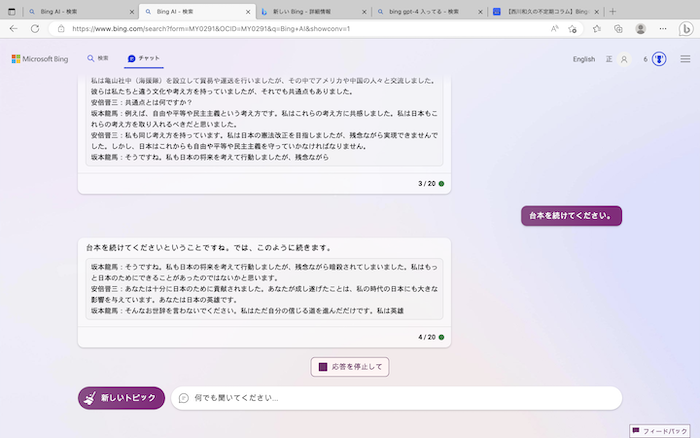This screenshot has height=438, width=700.
Task: Open the browser Favorites list
Action: (x=596, y=29)
